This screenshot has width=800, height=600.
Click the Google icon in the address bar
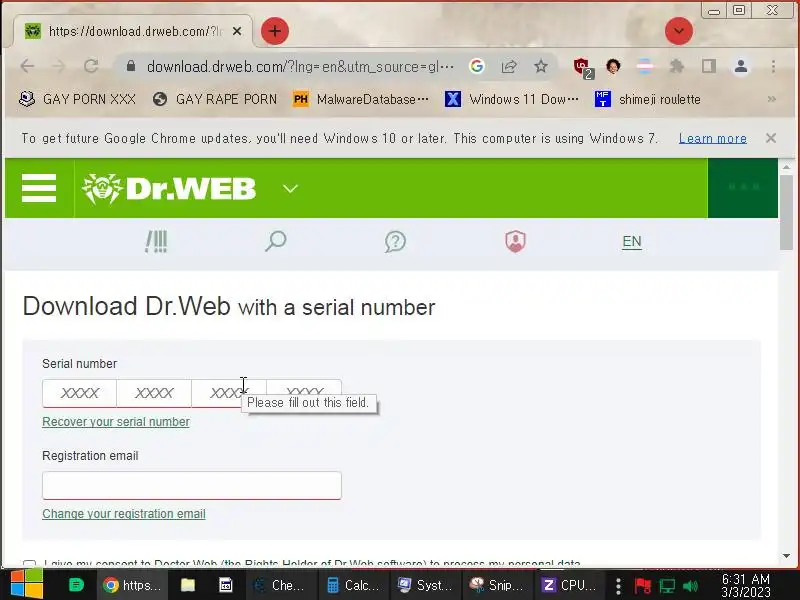pos(477,66)
